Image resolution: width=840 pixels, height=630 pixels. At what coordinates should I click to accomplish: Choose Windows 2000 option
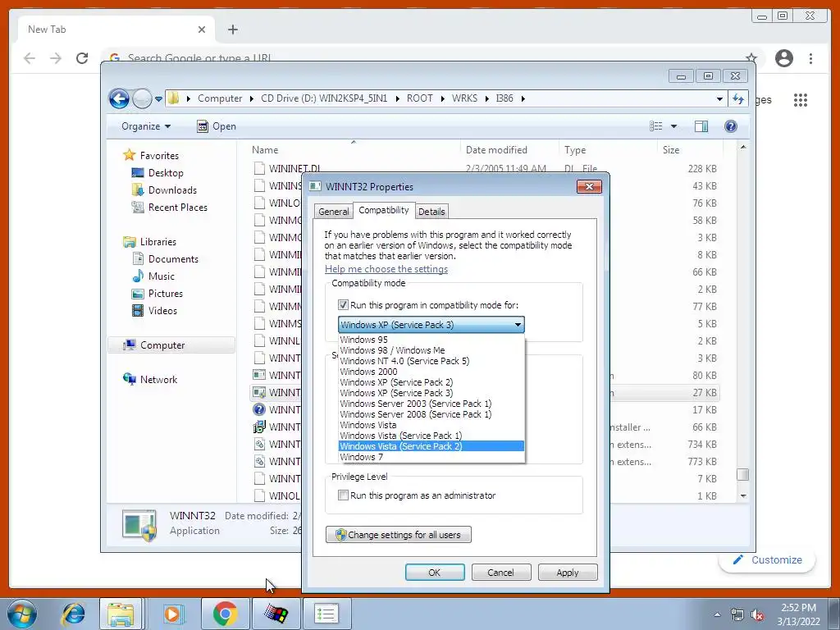[431, 372]
